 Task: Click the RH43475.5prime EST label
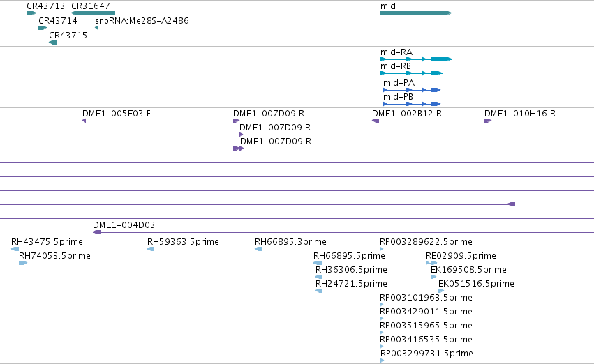point(47,242)
